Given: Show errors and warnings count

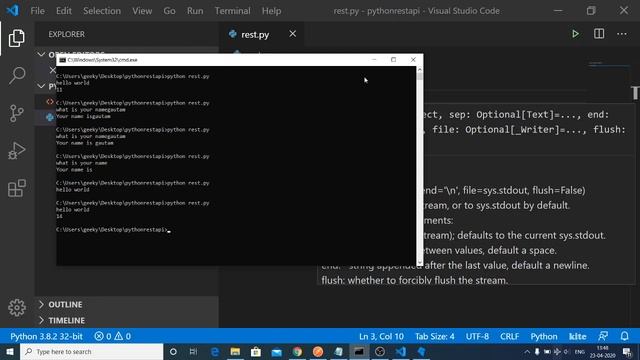Looking at the screenshot, I should (x=113, y=336).
